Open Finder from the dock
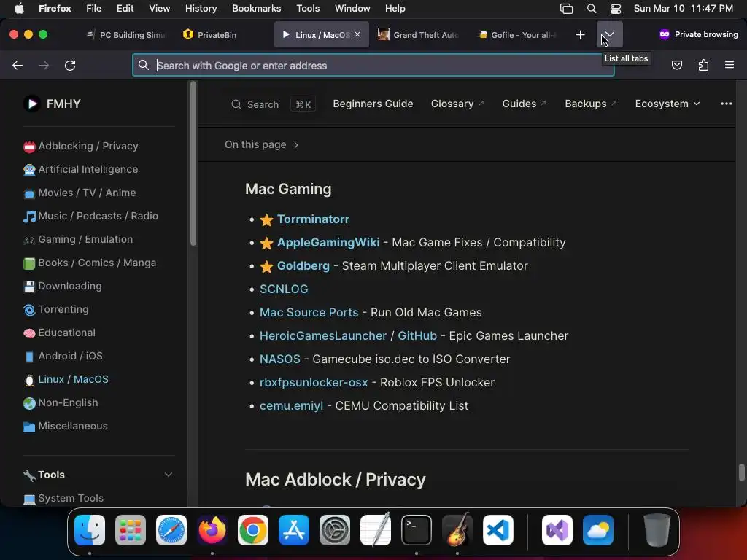 [x=90, y=530]
